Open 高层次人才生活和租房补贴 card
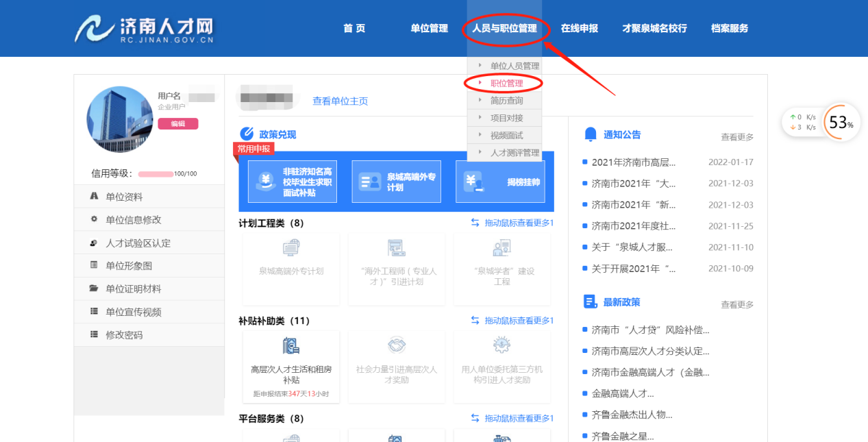 tap(291, 367)
